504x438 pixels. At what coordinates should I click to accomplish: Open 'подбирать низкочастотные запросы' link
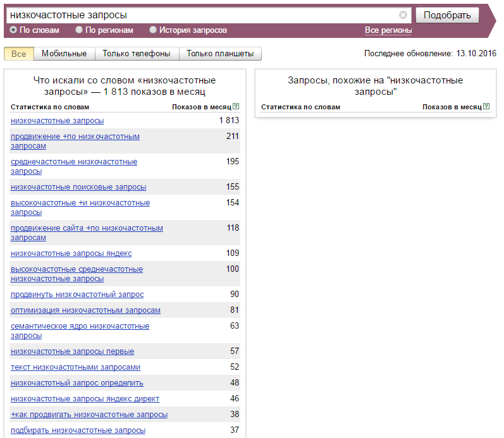pyautogui.click(x=78, y=430)
